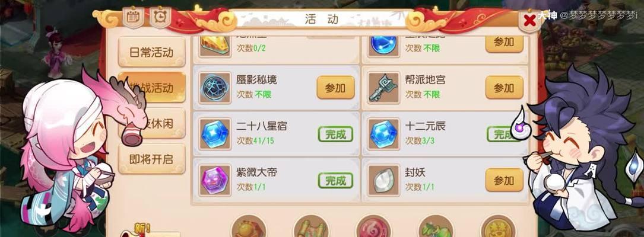Click 完成 button for 二十八星宿
644x237 pixels.
tap(335, 134)
